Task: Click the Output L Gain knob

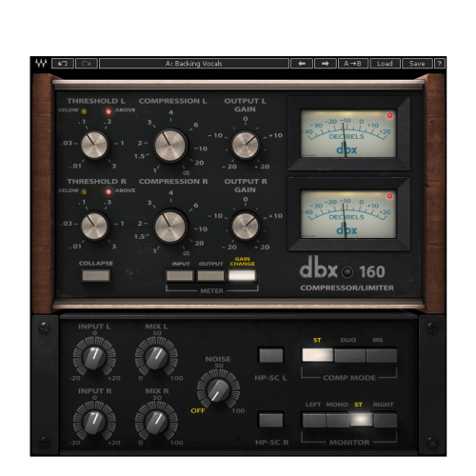Action: coord(245,145)
